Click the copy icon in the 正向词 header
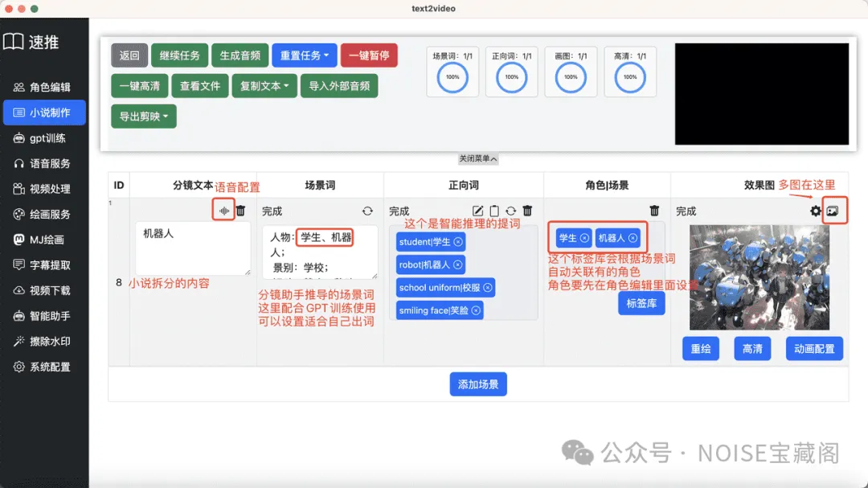Screen dimensions: 868x488 pos(494,211)
